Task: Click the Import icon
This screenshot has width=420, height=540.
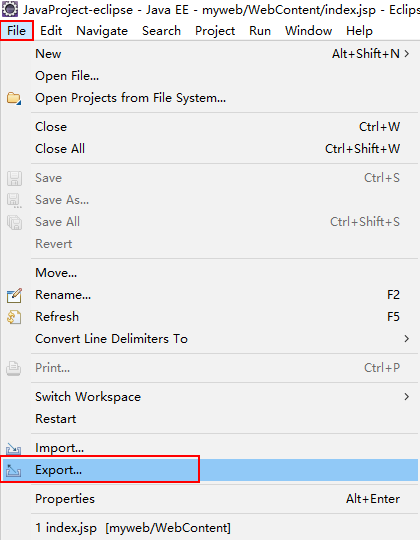Action: coord(13,448)
